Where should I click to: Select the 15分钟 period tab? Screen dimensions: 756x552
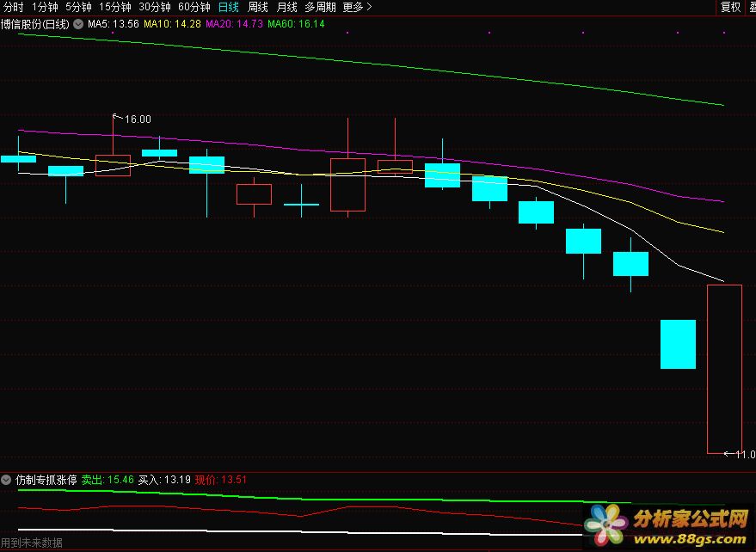pos(114,7)
